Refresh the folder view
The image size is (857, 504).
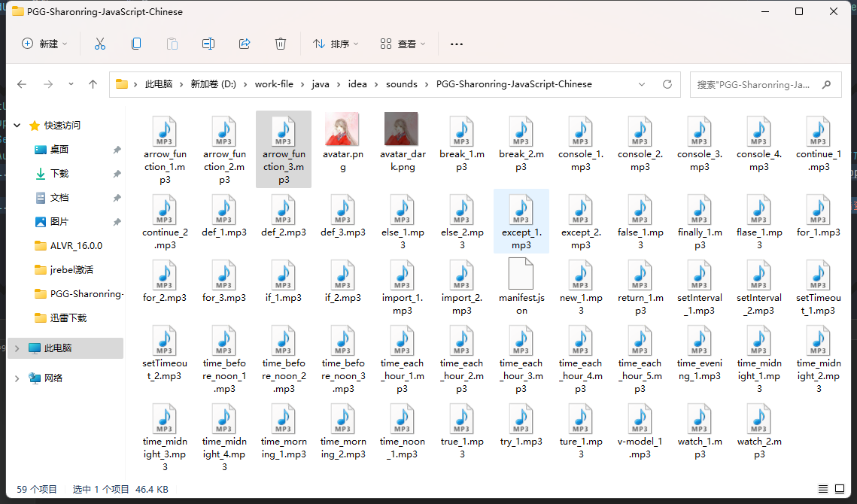pyautogui.click(x=667, y=84)
